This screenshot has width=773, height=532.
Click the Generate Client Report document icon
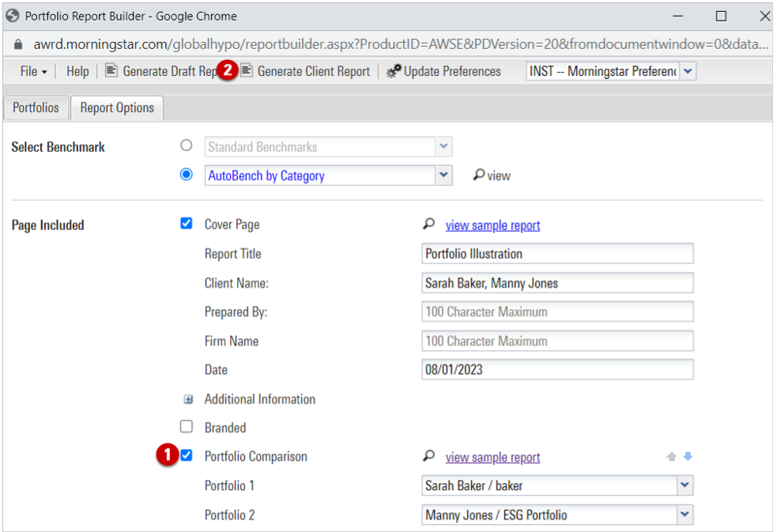pos(247,70)
